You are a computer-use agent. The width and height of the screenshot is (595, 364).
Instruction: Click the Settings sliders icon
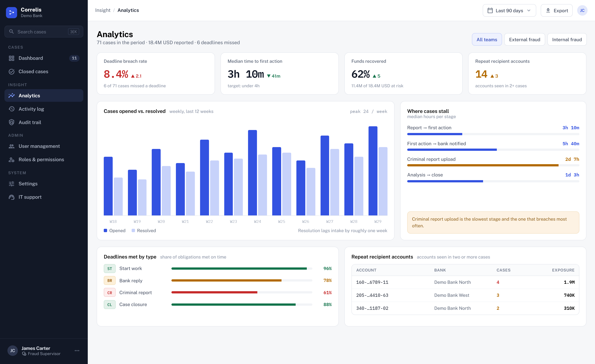pyautogui.click(x=12, y=184)
